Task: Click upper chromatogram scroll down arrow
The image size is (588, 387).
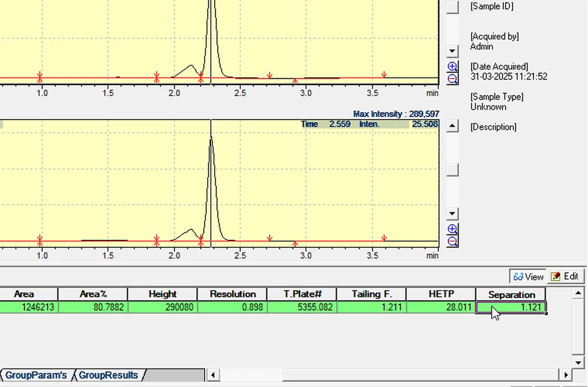Action: [x=452, y=51]
